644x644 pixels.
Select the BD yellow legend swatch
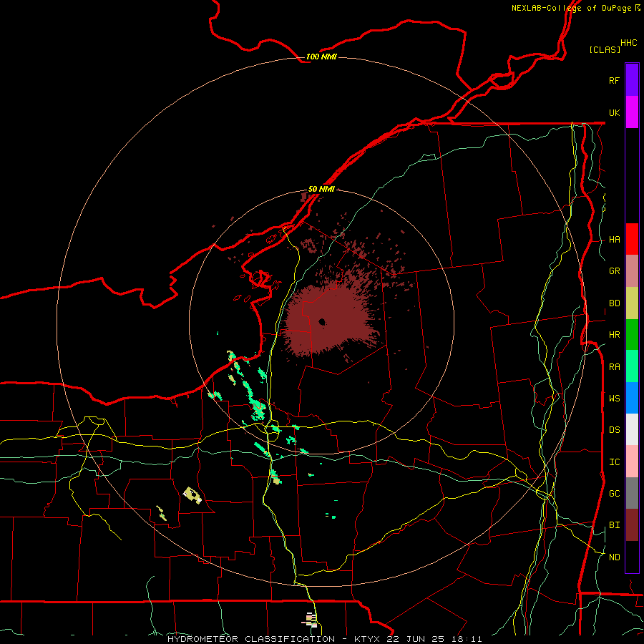coord(632,303)
